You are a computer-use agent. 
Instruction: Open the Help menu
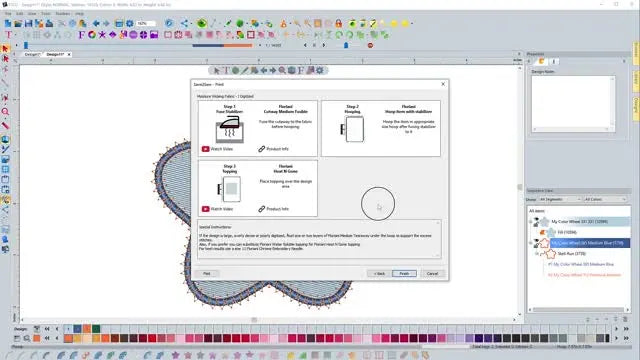click(x=79, y=13)
